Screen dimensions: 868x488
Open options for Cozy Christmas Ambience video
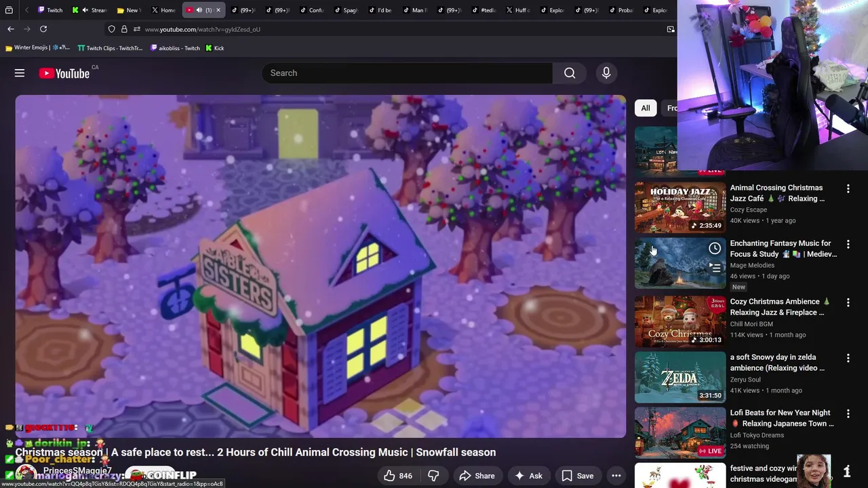click(x=848, y=302)
